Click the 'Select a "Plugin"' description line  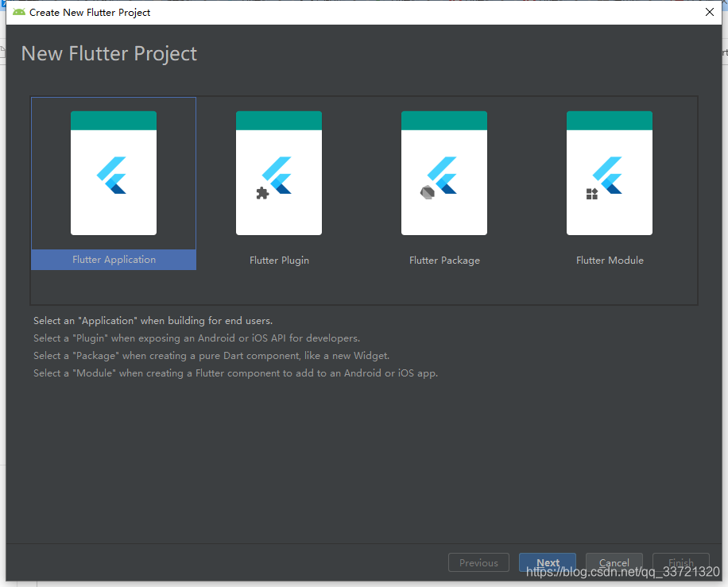click(x=196, y=338)
